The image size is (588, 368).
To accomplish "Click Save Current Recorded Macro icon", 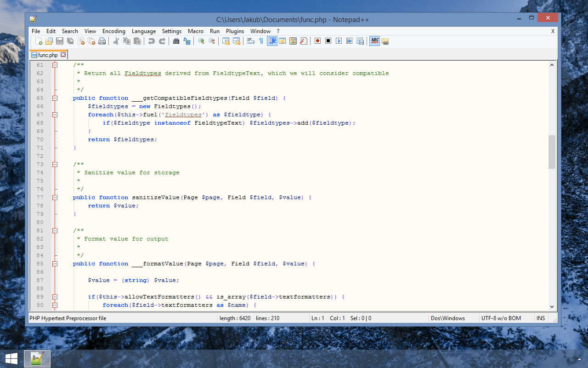I will coord(360,41).
